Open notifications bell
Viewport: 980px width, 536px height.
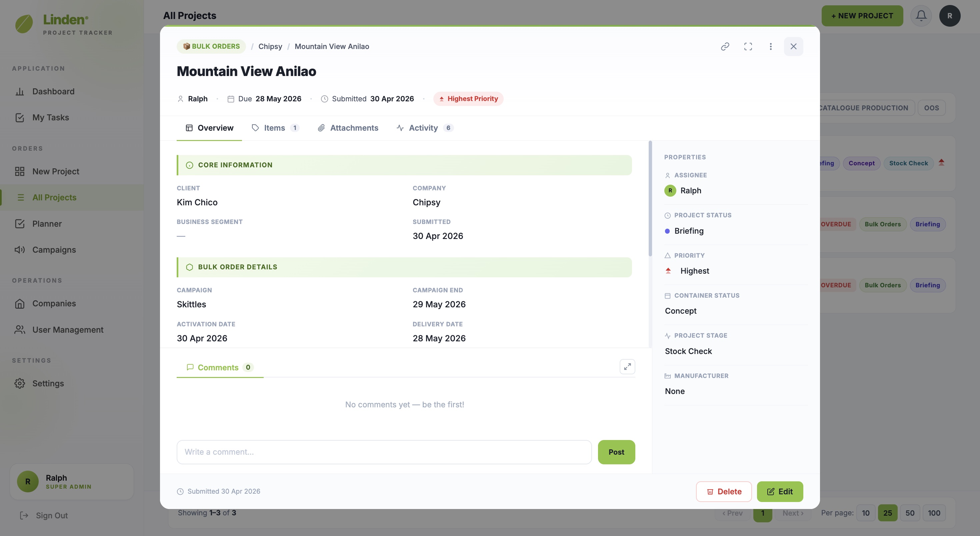click(921, 16)
